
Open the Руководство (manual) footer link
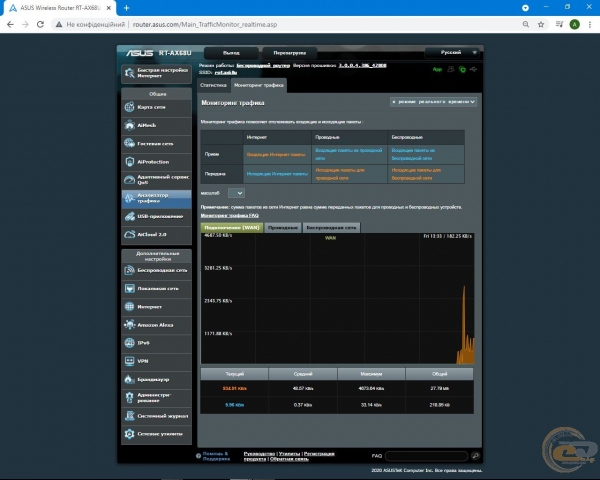[x=259, y=454]
